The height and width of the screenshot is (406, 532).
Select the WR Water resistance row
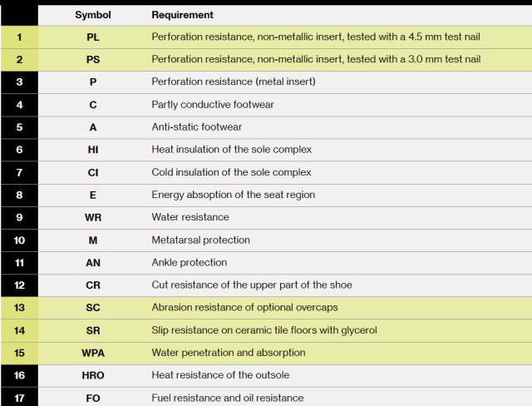(266, 218)
